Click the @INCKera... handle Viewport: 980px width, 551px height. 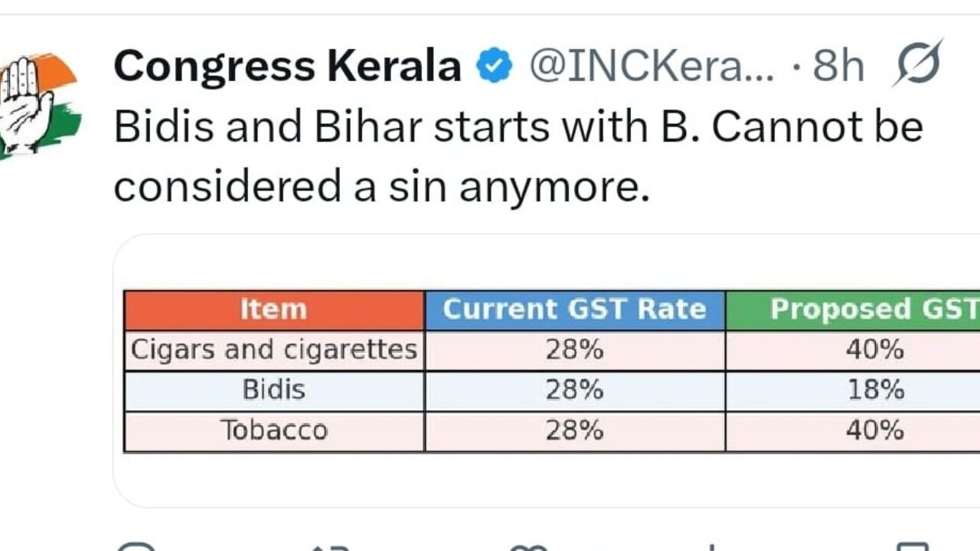tap(652, 67)
